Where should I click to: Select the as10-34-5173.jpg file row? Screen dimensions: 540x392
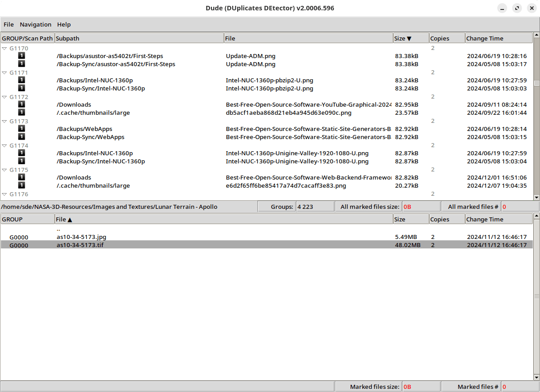(266, 237)
